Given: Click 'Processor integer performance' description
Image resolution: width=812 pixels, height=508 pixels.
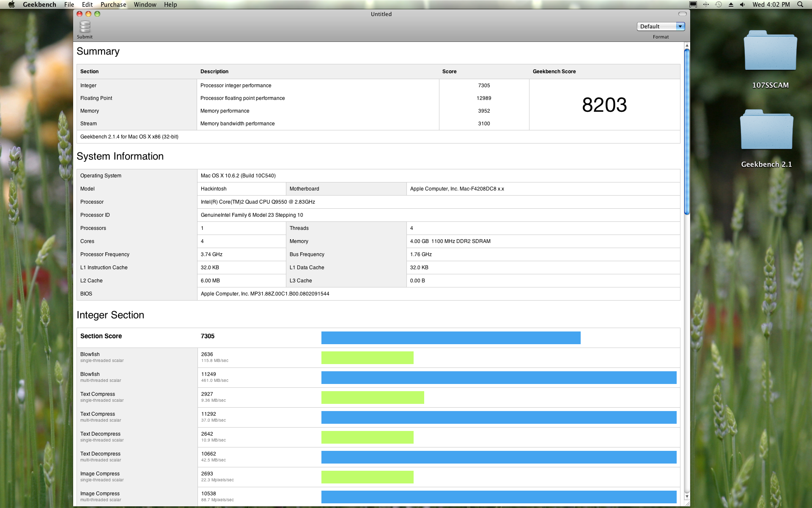Looking at the screenshot, I should pyautogui.click(x=236, y=86).
